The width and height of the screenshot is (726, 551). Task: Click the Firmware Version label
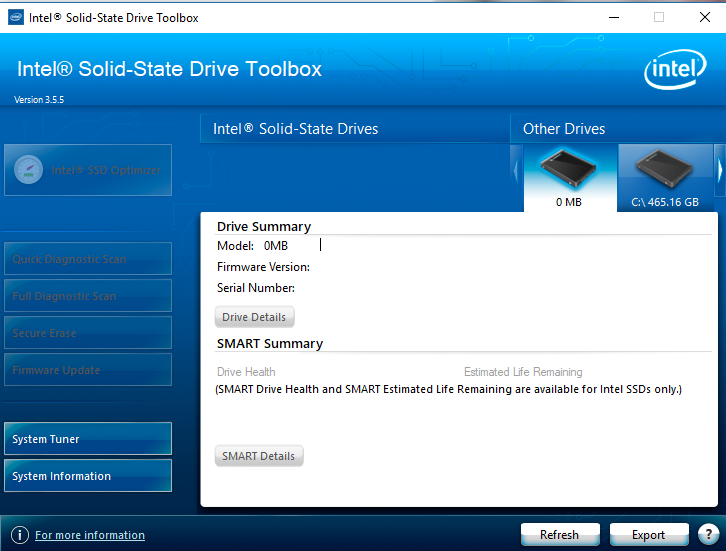coord(263,267)
